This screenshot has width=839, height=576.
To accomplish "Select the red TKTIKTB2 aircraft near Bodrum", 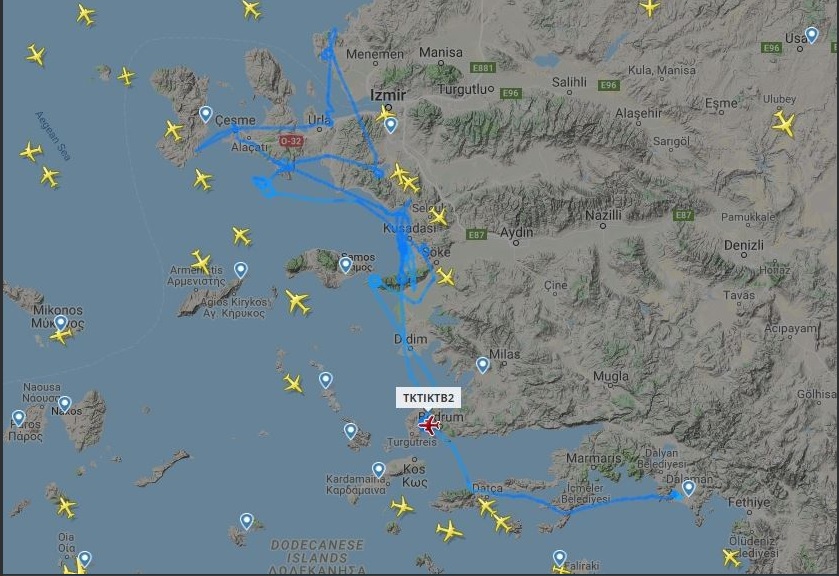I will pyautogui.click(x=429, y=426).
